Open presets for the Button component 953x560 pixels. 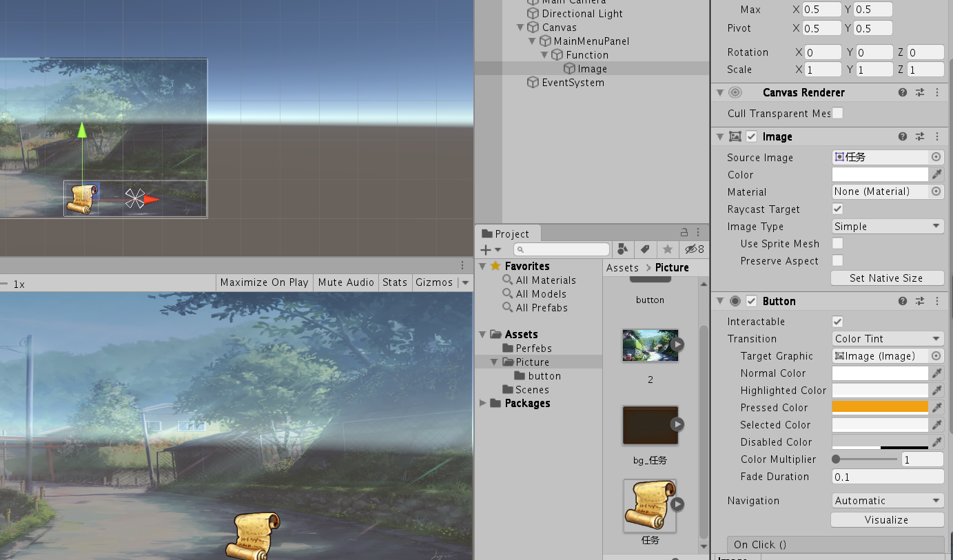[920, 301]
